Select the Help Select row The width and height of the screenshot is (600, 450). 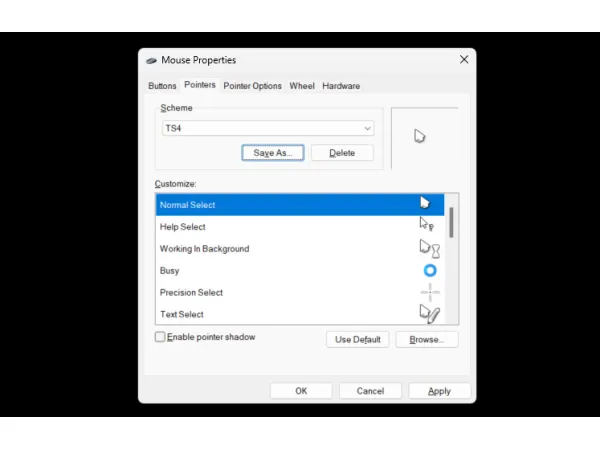coord(300,227)
